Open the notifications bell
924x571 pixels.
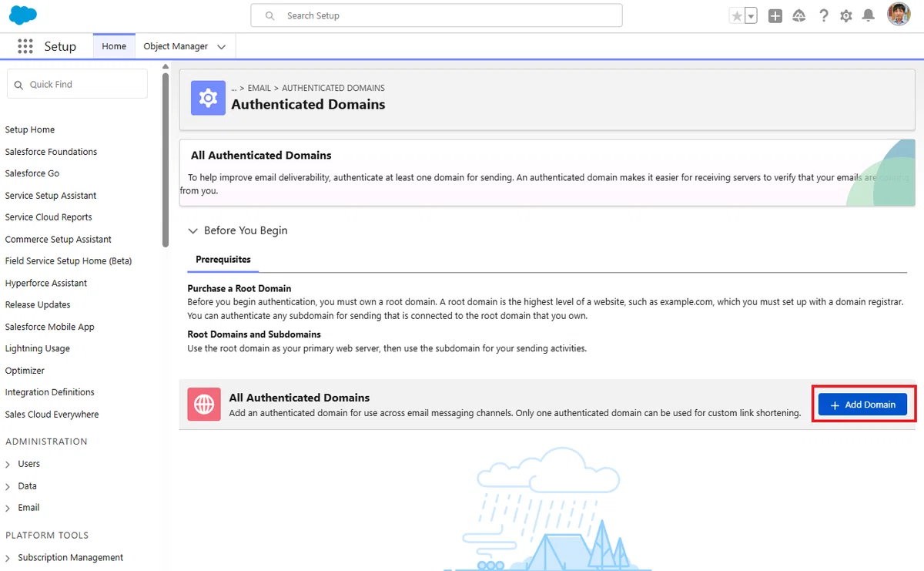click(x=869, y=15)
